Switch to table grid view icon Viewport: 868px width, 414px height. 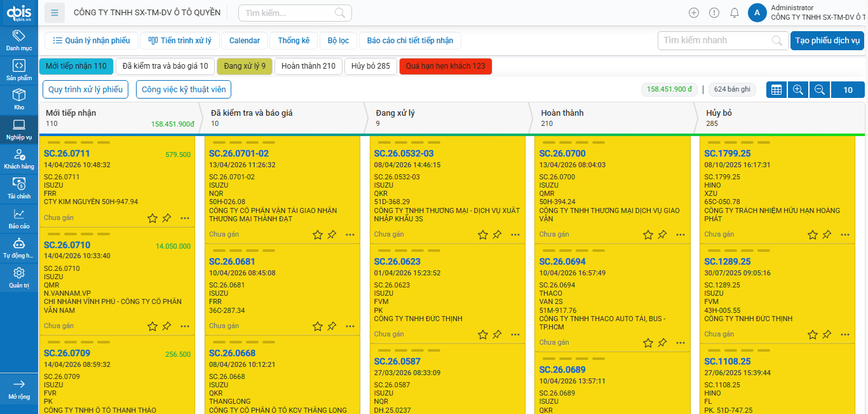[776, 90]
